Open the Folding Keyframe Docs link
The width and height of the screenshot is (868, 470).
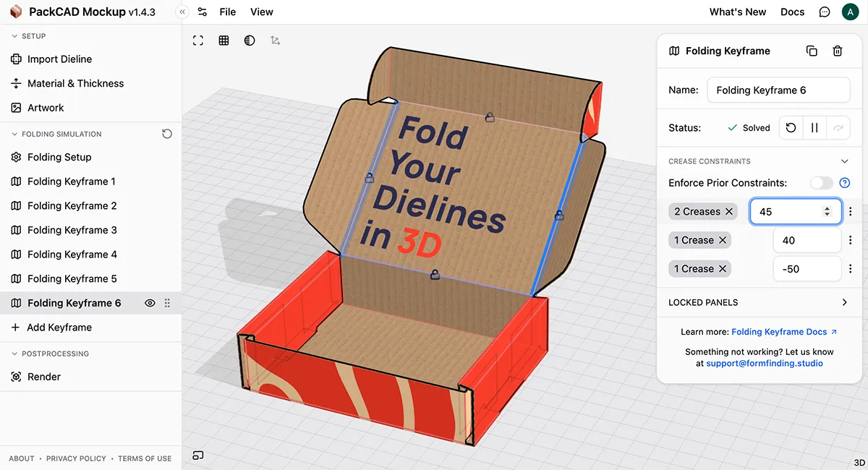[x=784, y=332]
